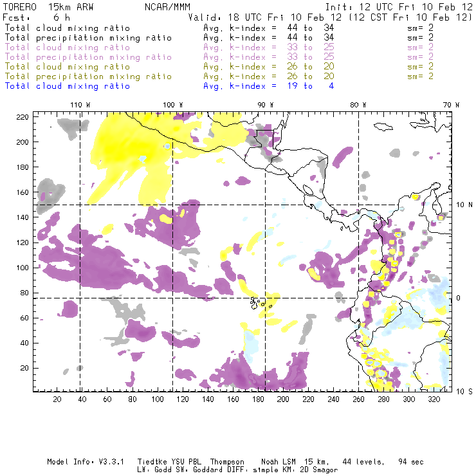Click "320" on the horizontal axis
Image resolution: width=476 pixels, height=476 pixels.
[x=434, y=399]
